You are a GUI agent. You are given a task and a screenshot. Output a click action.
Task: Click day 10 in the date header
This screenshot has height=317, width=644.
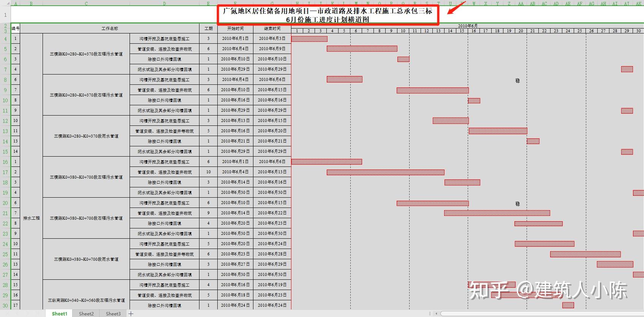(x=403, y=31)
